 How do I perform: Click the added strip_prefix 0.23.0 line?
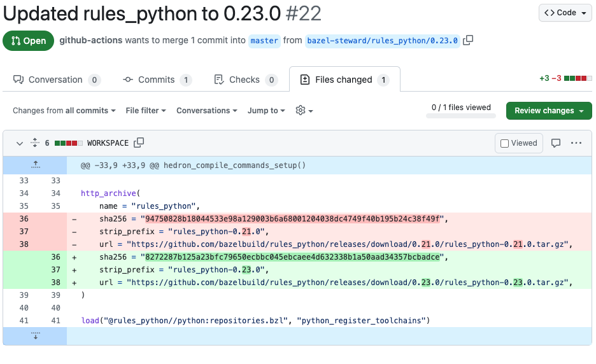[x=329, y=270]
